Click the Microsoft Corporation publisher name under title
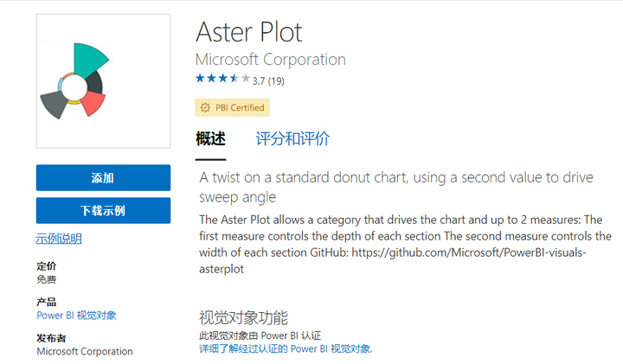623x364 pixels. coord(271,60)
